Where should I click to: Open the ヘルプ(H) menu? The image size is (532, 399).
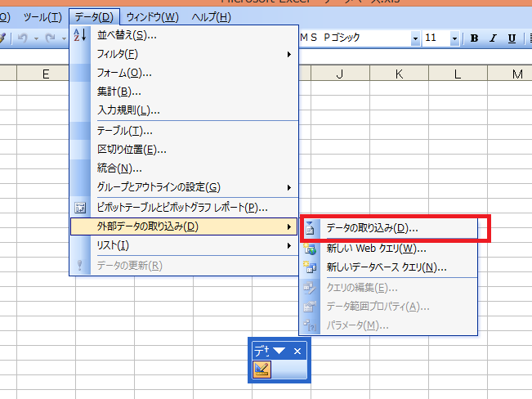(x=211, y=16)
